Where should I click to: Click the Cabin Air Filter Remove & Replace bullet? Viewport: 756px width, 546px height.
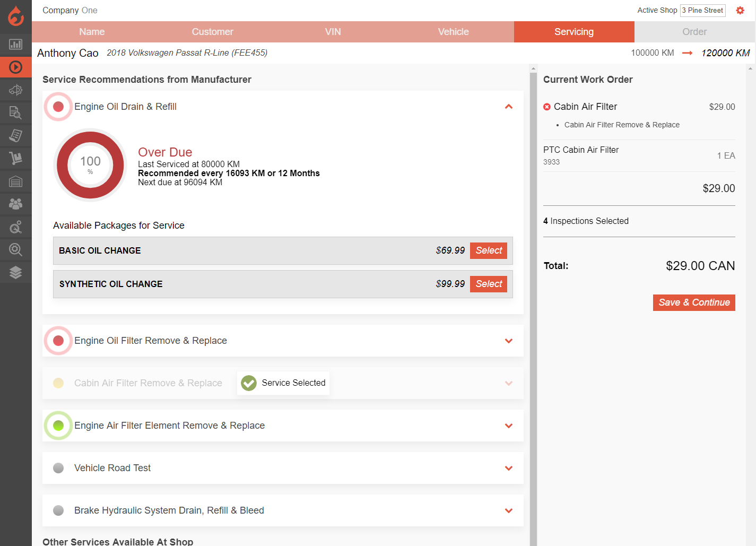[622, 125]
